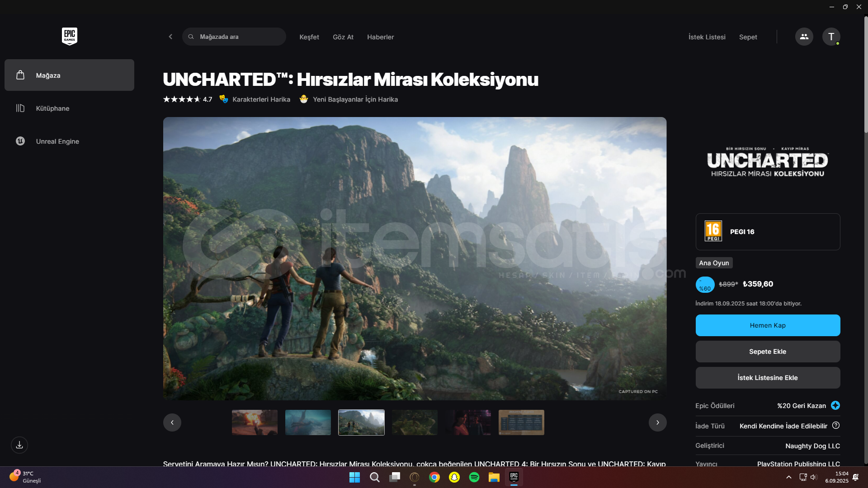
Task: Open the downloads icon in sidebar
Action: pos(19,445)
